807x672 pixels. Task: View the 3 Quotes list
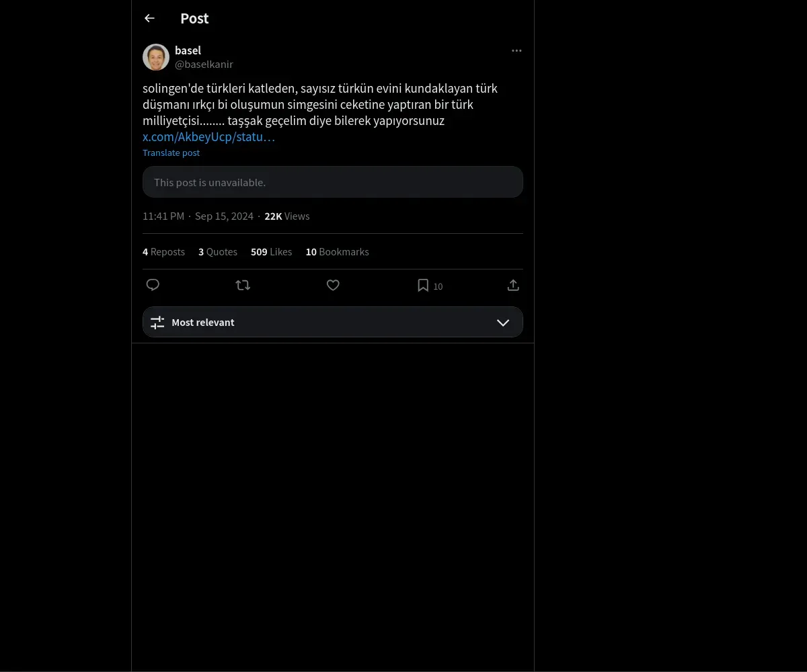pos(217,252)
